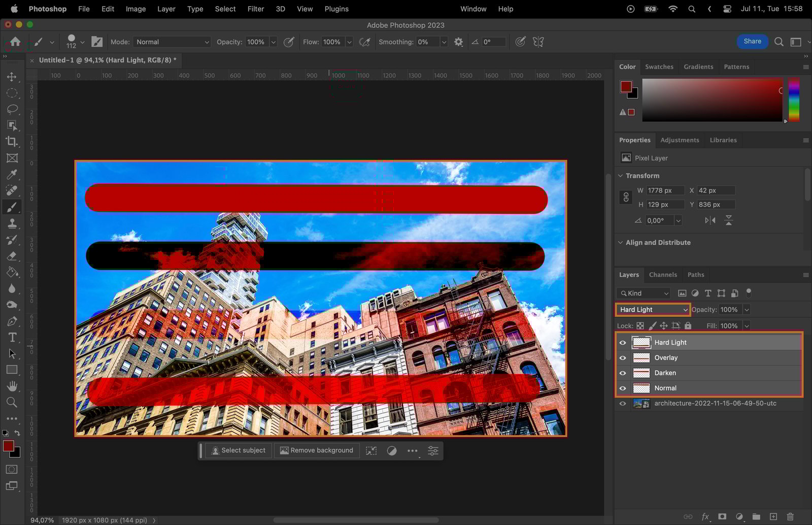This screenshot has height=525, width=812.
Task: Click the Remove background button
Action: 317,450
